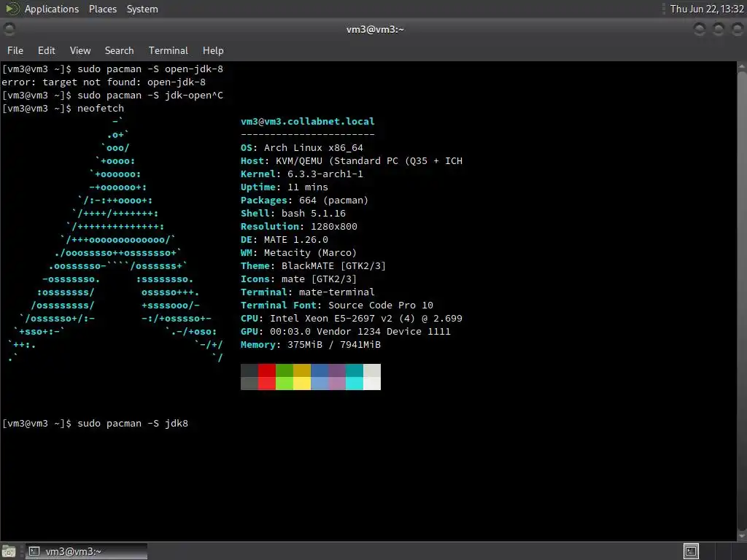The width and height of the screenshot is (747, 560).
Task: Click the 'Terminal: mate-terminal' line
Action: pyautogui.click(x=307, y=292)
